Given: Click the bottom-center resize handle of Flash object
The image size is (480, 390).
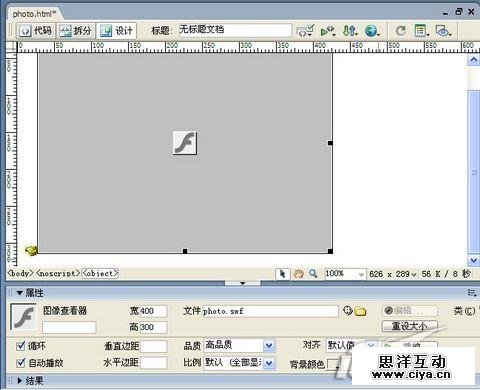Looking at the screenshot, I should pyautogui.click(x=185, y=251).
